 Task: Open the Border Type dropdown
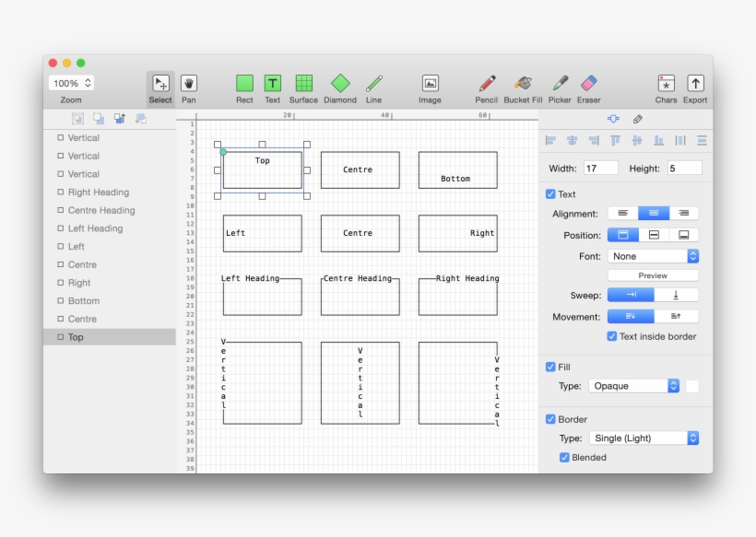click(x=644, y=438)
